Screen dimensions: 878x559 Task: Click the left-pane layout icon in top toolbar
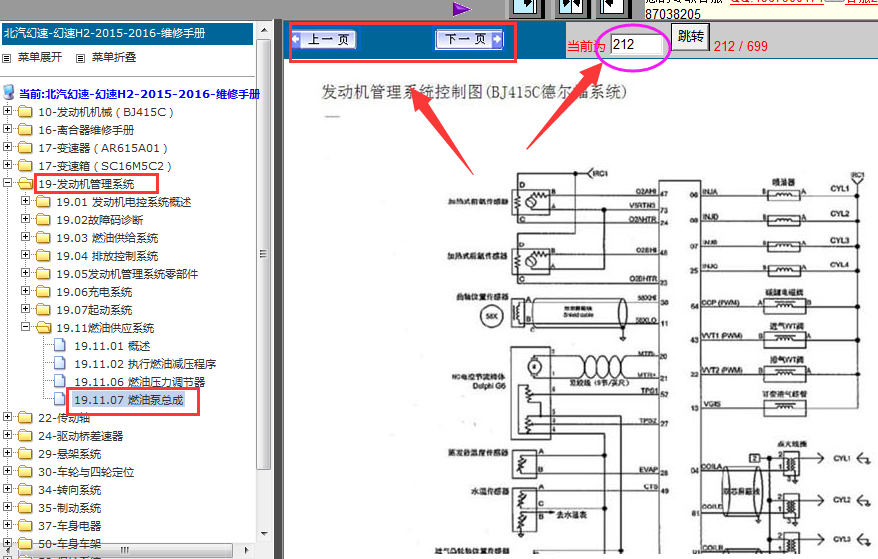point(526,7)
